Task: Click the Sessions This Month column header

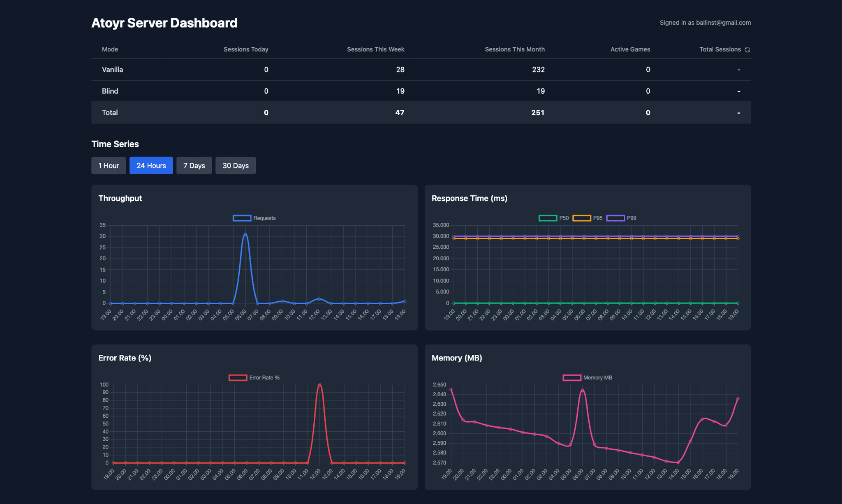Action: (515, 49)
